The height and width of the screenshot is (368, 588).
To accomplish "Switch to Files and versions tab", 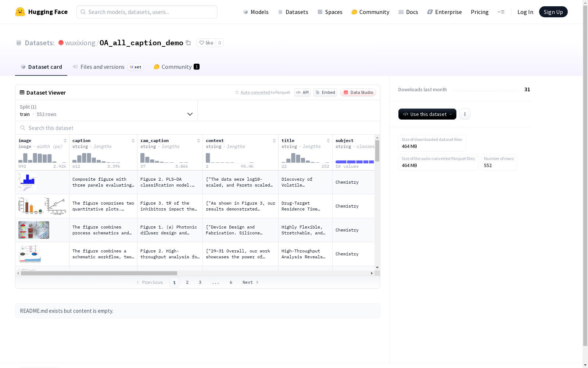I will pyautogui.click(x=108, y=67).
